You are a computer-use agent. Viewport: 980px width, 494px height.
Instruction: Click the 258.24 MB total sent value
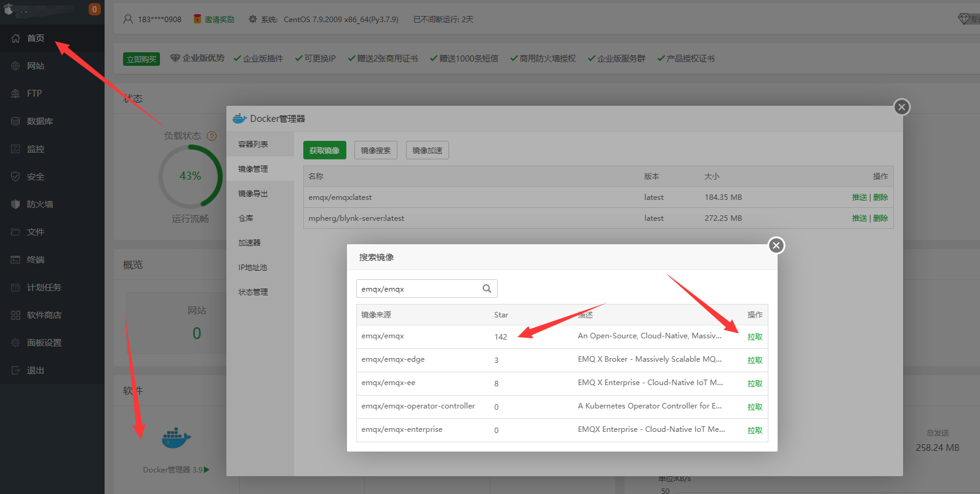[x=938, y=448]
